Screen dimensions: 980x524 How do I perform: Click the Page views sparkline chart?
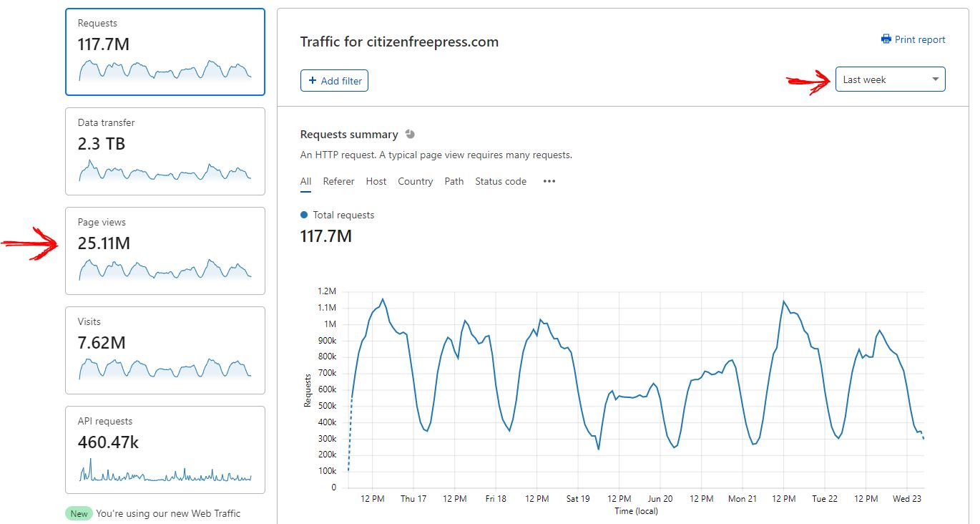[x=165, y=270]
